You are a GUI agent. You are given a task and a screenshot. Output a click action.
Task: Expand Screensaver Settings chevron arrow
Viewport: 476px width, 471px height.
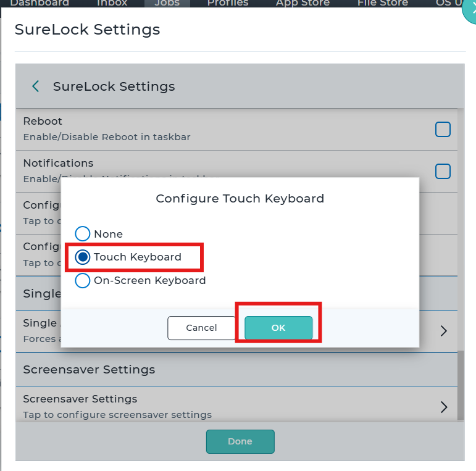443,407
